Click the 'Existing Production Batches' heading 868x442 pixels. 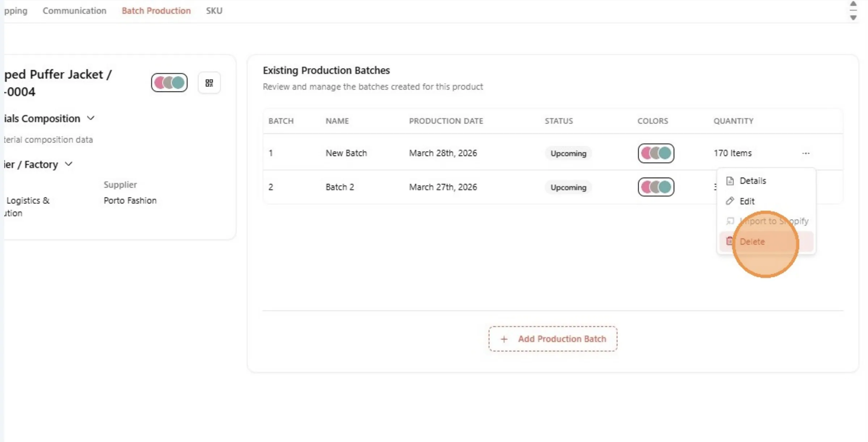click(x=326, y=70)
